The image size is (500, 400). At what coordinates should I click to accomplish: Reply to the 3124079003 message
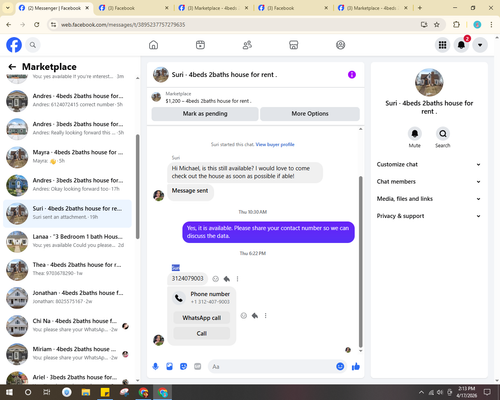(x=227, y=279)
